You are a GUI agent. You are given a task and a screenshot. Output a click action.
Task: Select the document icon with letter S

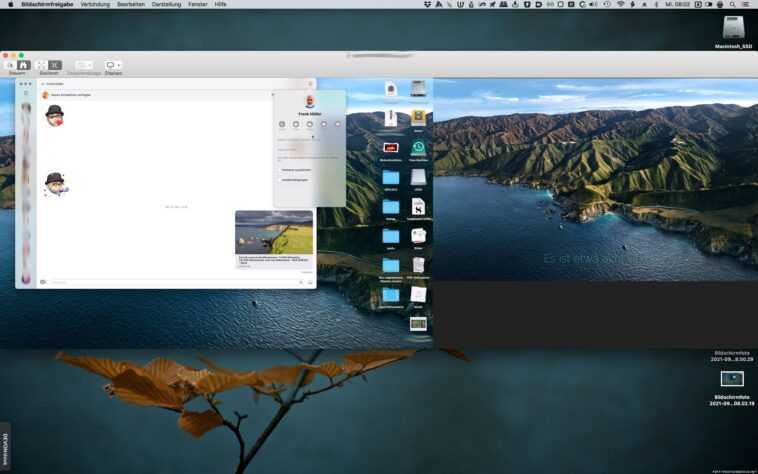(x=418, y=208)
